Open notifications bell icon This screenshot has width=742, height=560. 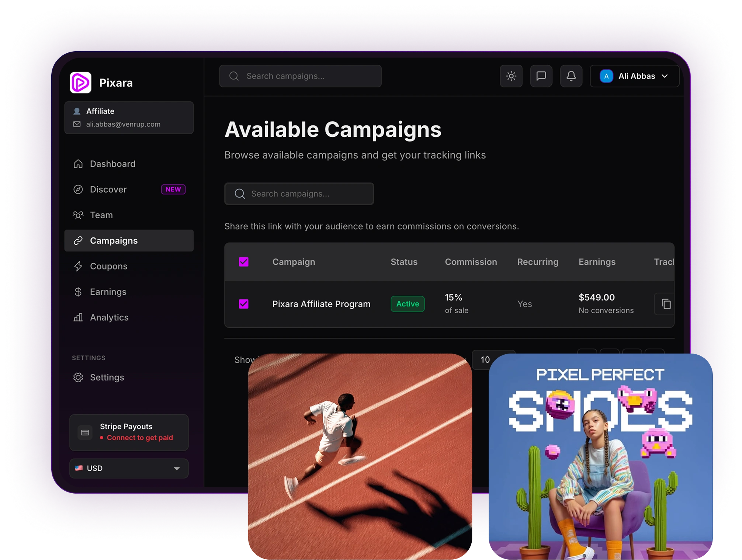tap(571, 76)
